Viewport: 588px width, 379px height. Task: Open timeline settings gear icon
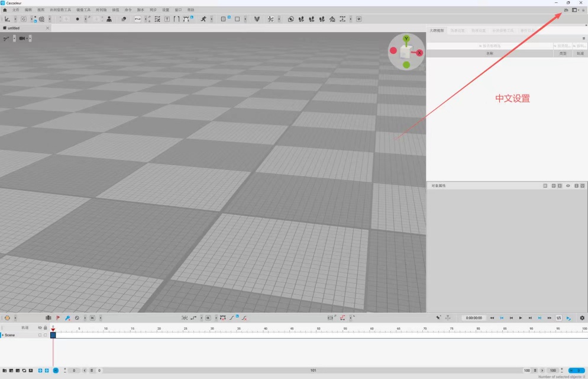pos(582,318)
